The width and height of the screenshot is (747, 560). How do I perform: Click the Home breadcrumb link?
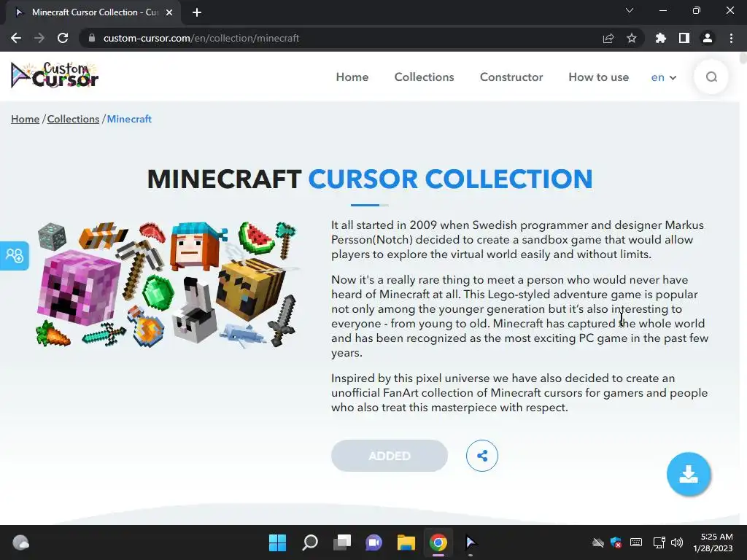pyautogui.click(x=26, y=119)
